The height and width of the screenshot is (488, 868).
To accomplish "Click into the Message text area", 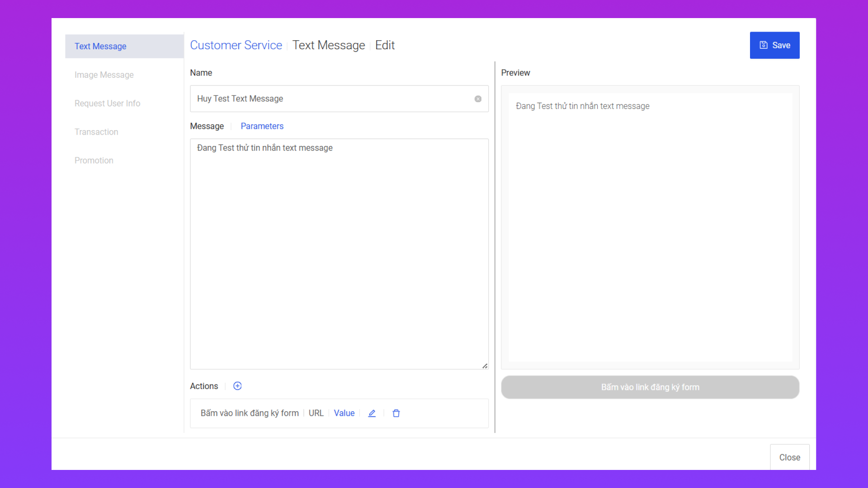I will (x=339, y=253).
